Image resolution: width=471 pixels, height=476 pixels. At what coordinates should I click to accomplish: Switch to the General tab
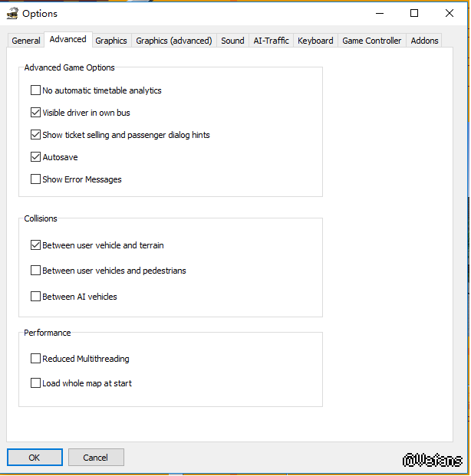pyautogui.click(x=26, y=41)
